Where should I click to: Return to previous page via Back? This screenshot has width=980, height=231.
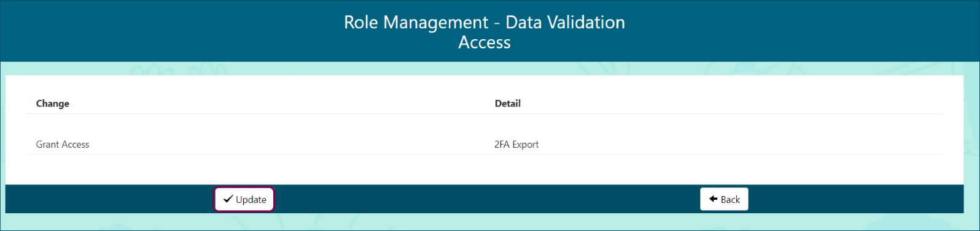(x=724, y=199)
